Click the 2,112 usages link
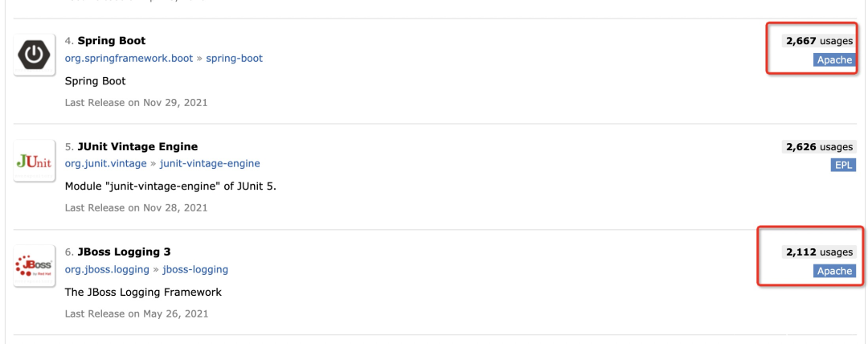868x344 pixels. 819,252
